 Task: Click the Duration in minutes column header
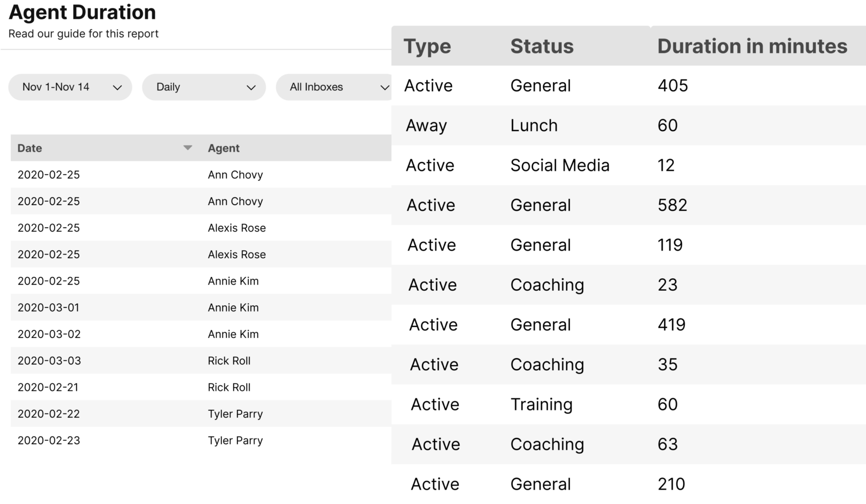(752, 46)
